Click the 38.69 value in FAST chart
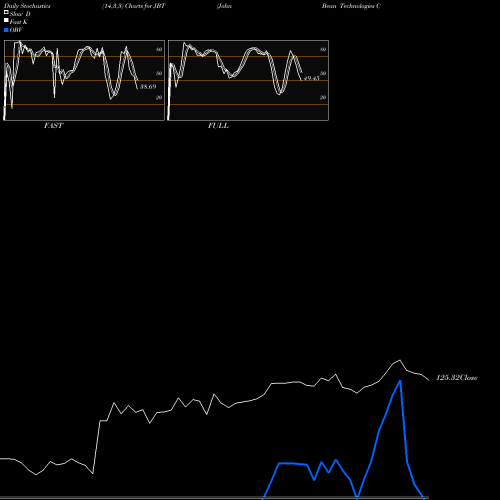500x500 pixels. click(148, 87)
